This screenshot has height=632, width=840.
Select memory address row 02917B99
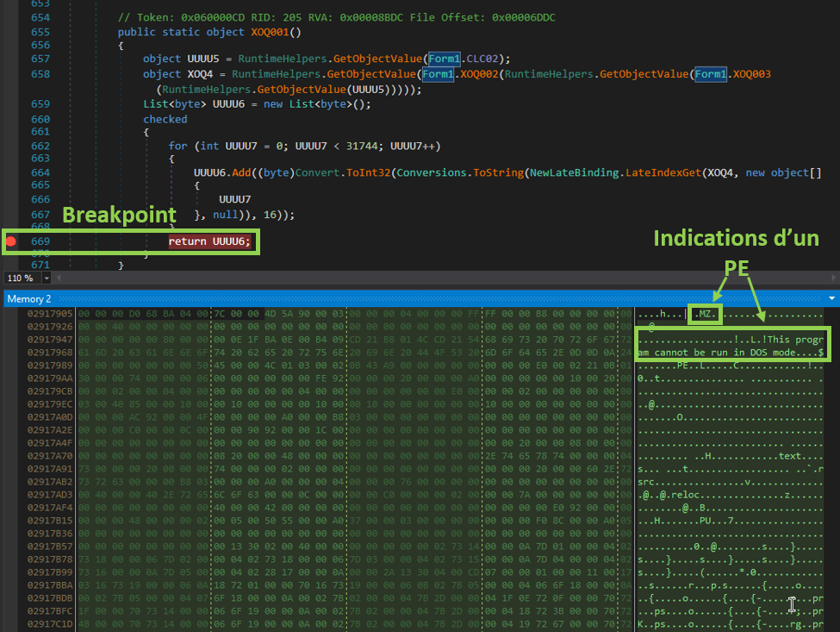[49, 572]
